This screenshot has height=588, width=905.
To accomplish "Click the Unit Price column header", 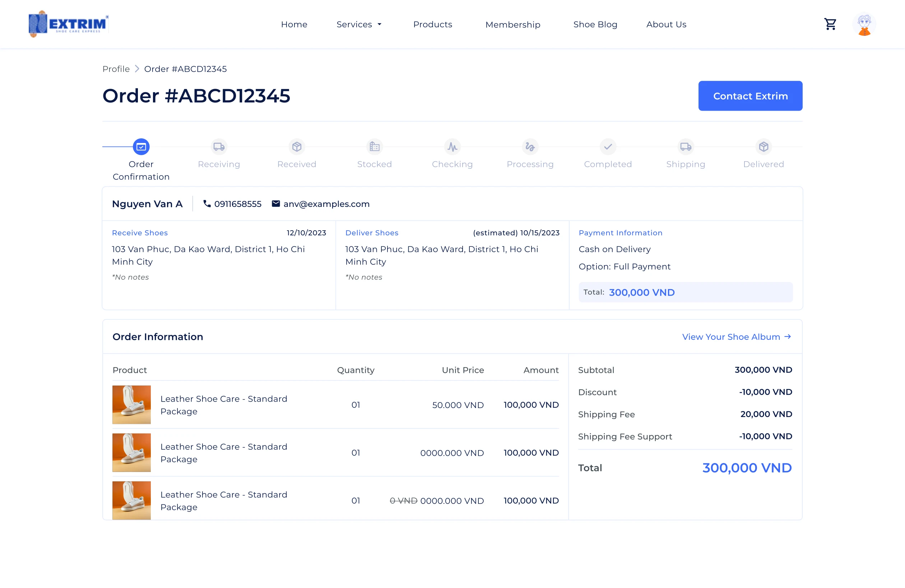I will 463,370.
